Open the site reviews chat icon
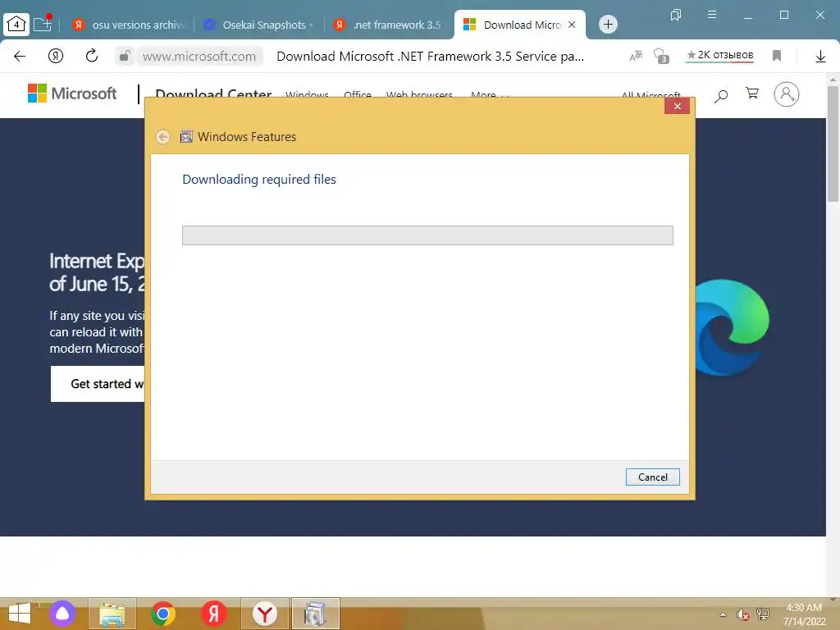The height and width of the screenshot is (630, 840). [662, 56]
